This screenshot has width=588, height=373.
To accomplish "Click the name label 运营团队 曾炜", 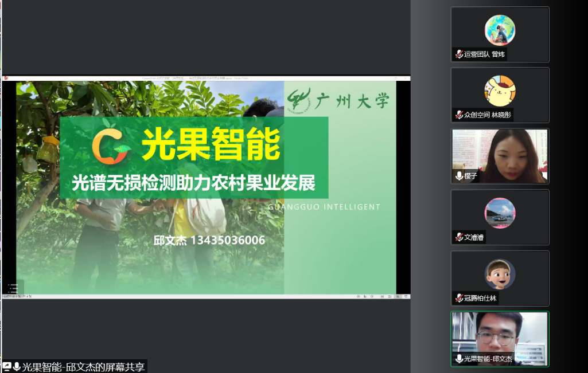I will point(484,54).
